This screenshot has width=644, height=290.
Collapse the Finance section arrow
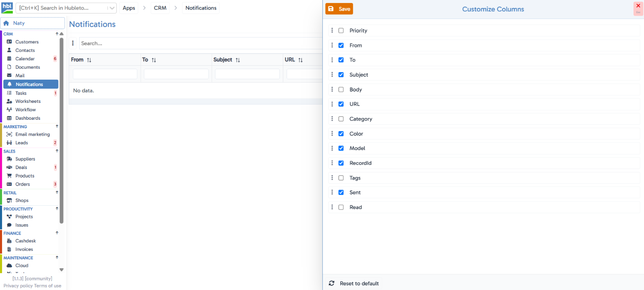[x=57, y=233]
